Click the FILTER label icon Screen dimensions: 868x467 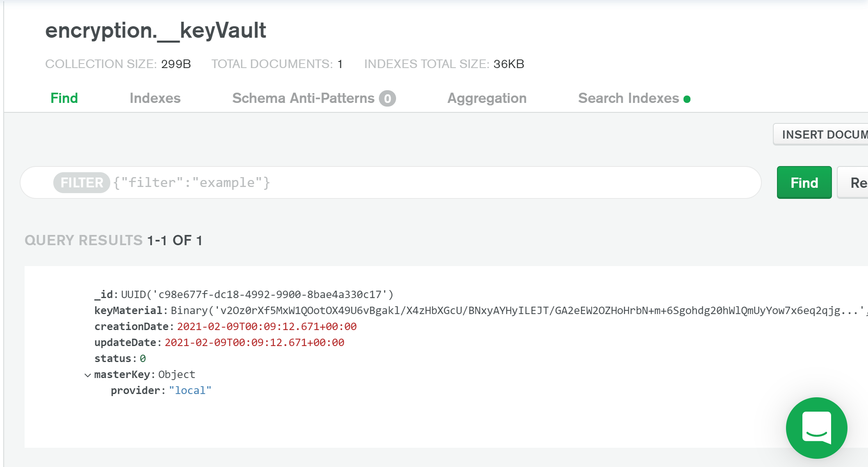click(x=82, y=183)
